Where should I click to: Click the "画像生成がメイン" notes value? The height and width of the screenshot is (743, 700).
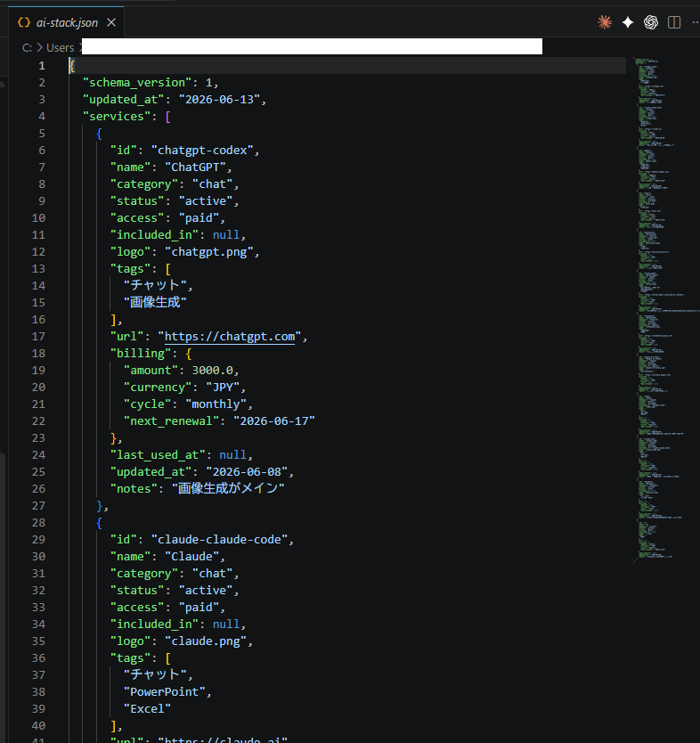pyautogui.click(x=228, y=488)
